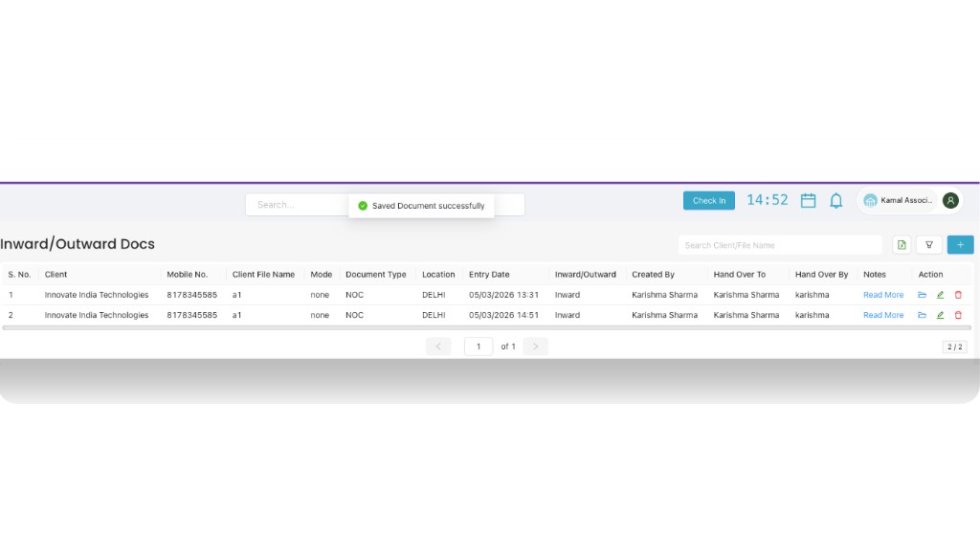Click the Search Client/File Name field
Screen dimensions: 980x560
pos(780,245)
